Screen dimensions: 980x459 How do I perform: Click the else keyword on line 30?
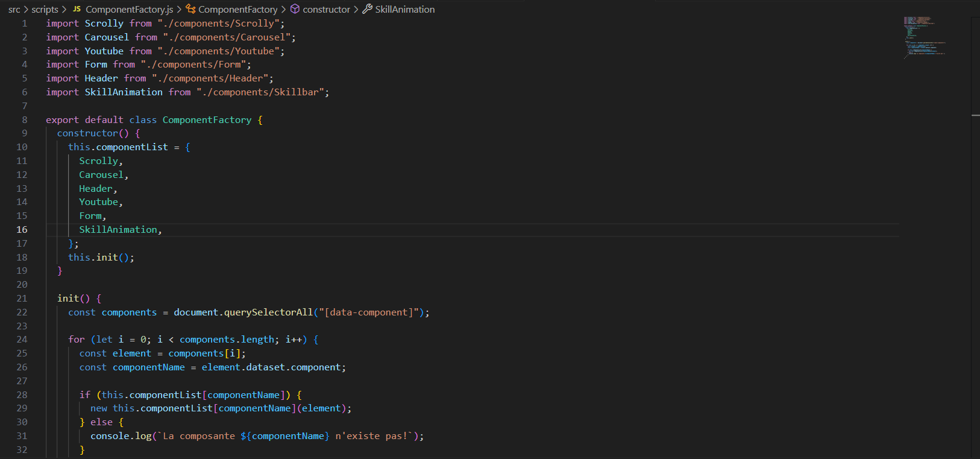pos(101,422)
